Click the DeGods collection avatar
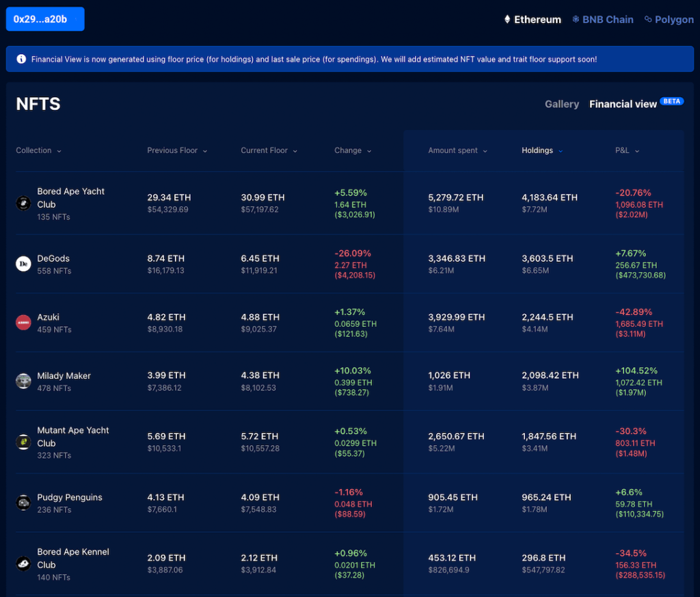Screen dimensions: 700x597 coord(23,264)
